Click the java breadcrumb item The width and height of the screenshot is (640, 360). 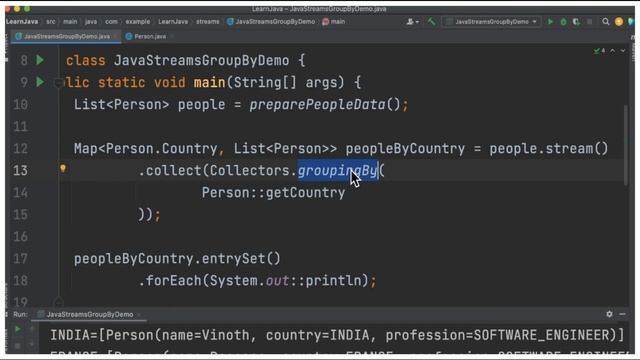(x=91, y=22)
